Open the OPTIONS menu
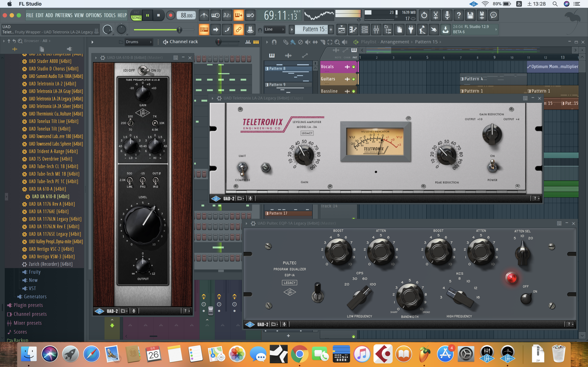The width and height of the screenshot is (588, 367). (94, 15)
